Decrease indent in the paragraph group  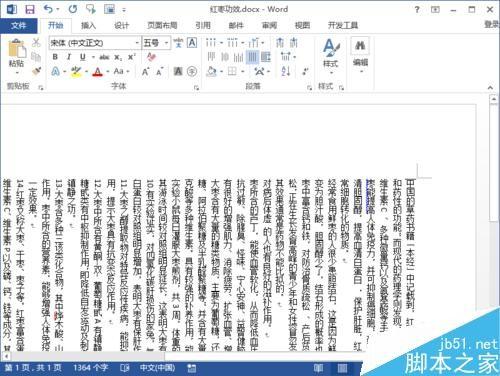(x=280, y=43)
